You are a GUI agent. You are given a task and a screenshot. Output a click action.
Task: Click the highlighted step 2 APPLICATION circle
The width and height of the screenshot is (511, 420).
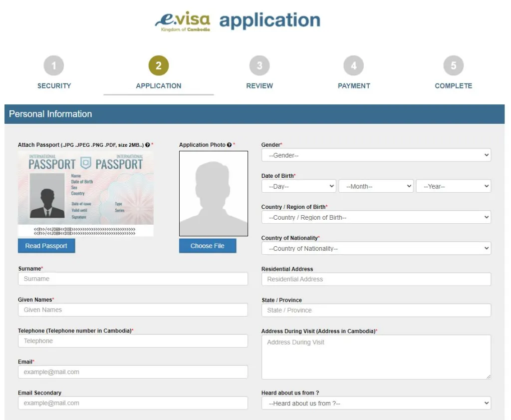(x=159, y=65)
